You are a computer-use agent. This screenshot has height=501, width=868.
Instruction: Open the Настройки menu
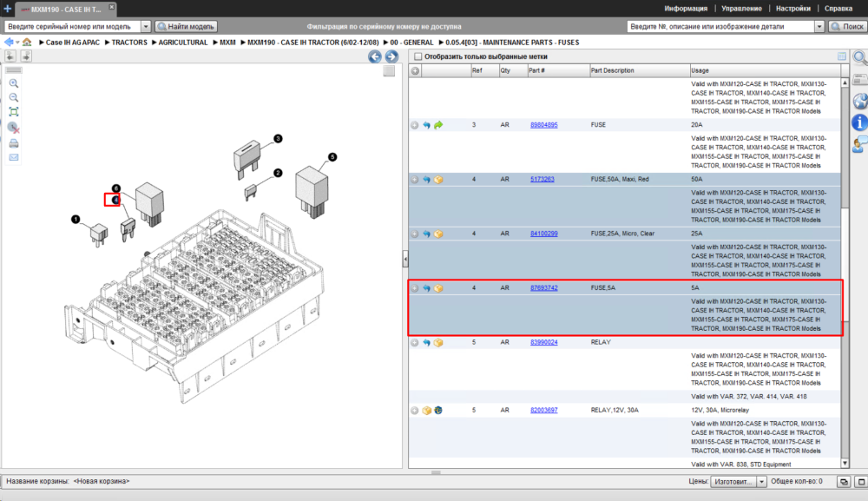(x=793, y=9)
